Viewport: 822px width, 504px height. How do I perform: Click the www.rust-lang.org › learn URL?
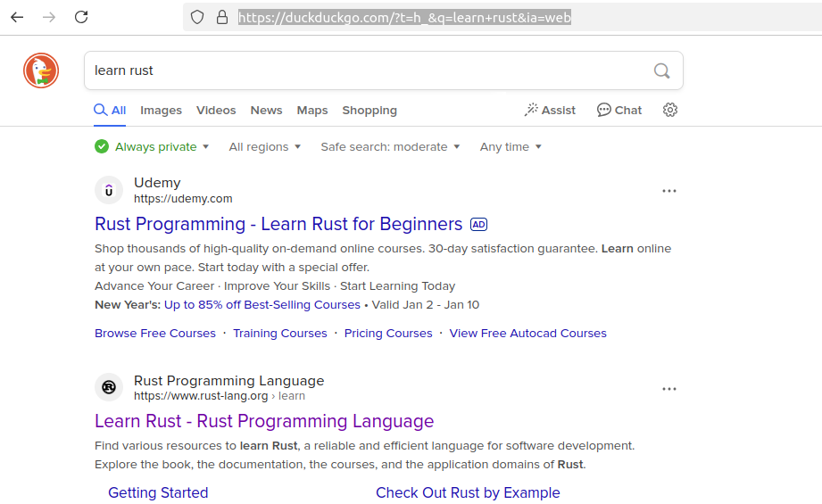coord(220,396)
